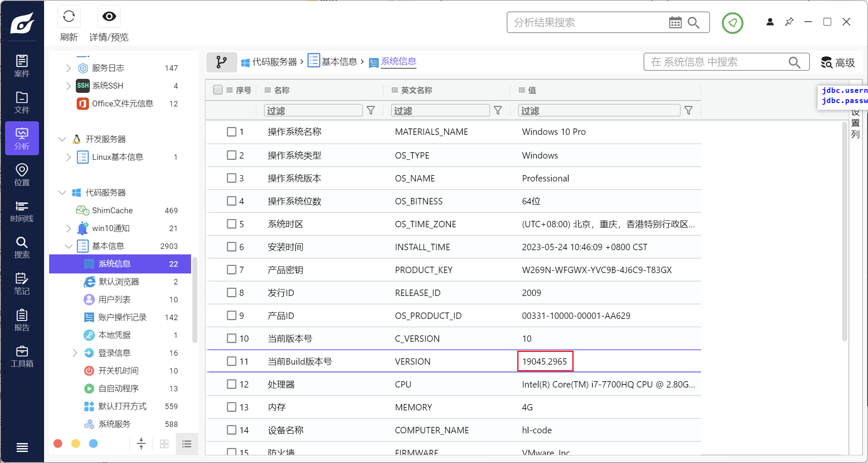Click the red color tag dot
This screenshot has height=463, width=868.
[x=58, y=443]
